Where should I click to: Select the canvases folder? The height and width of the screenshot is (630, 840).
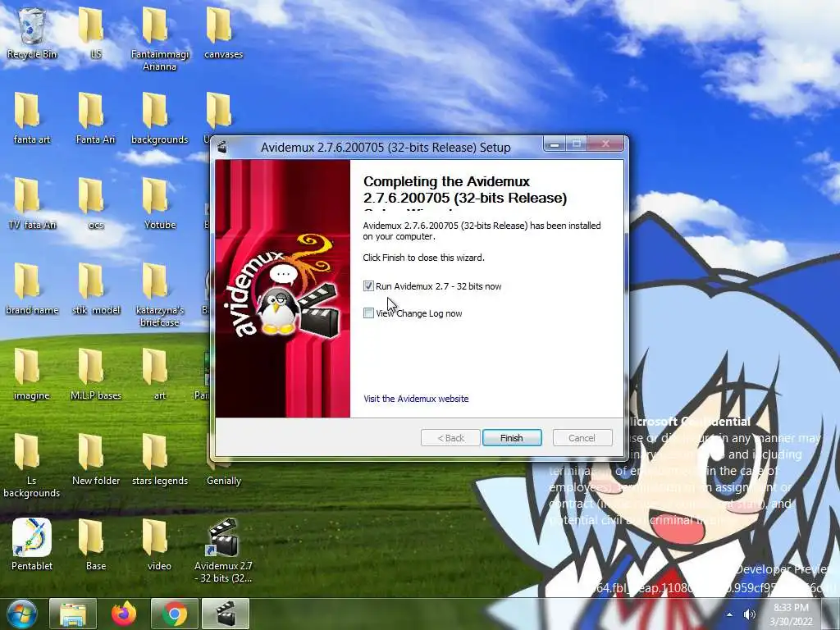click(x=223, y=33)
